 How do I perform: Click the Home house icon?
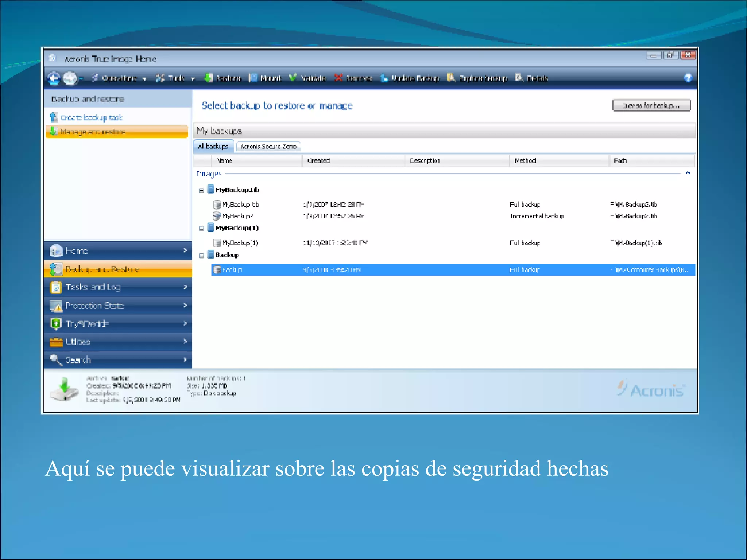click(56, 250)
